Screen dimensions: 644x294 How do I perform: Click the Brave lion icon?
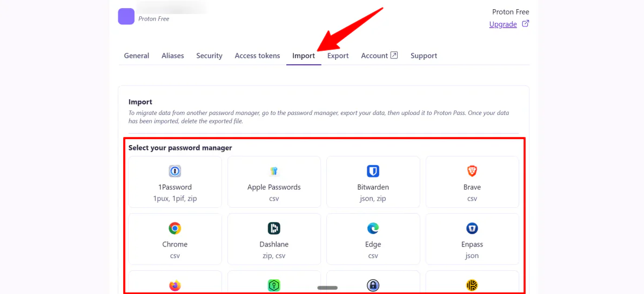472,171
